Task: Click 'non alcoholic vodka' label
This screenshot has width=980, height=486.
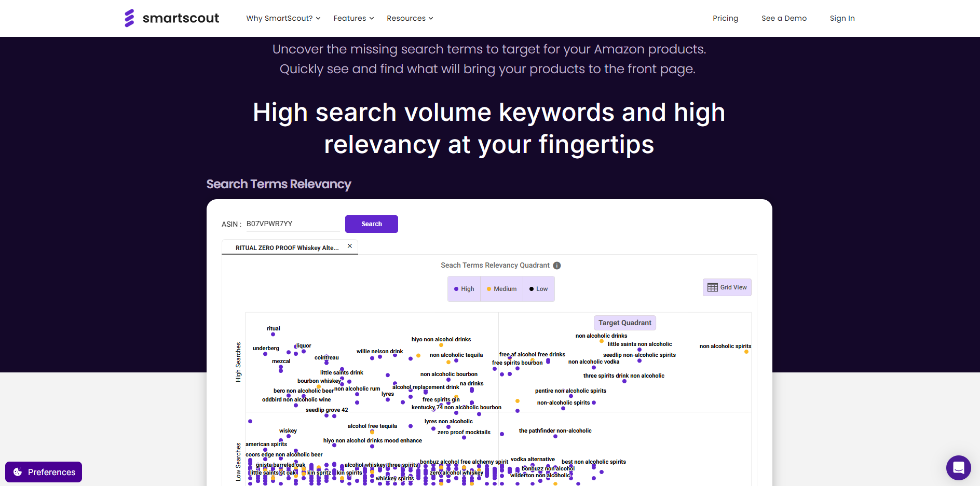Action: [x=594, y=362]
